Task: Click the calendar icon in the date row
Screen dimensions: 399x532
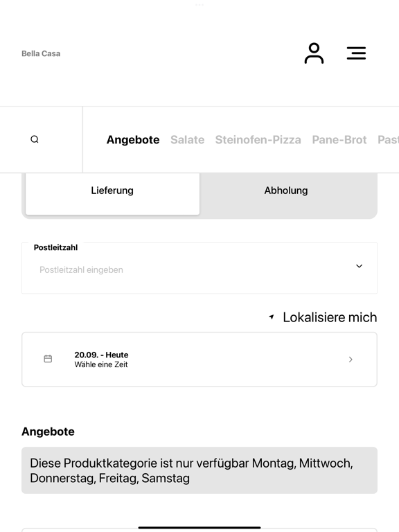Action: pos(48,359)
